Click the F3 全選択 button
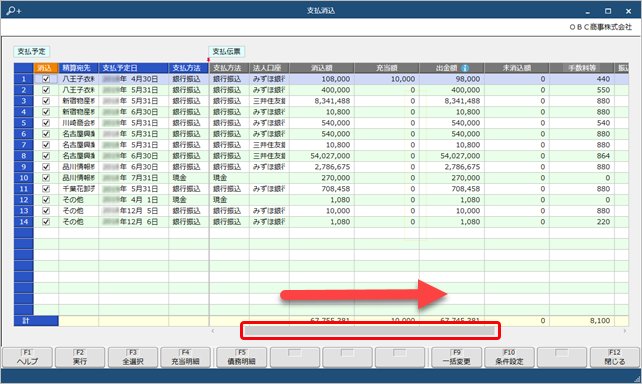Screen dimensions: 642x384 click(x=133, y=357)
